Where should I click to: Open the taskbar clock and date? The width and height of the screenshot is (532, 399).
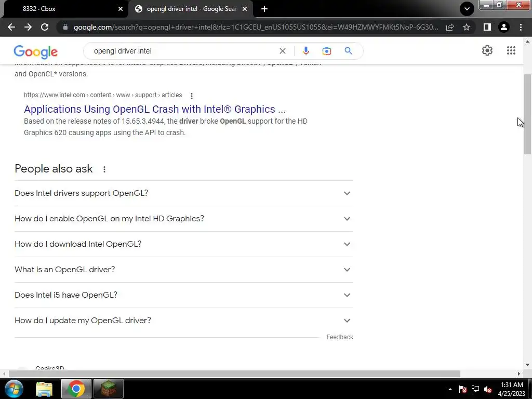point(512,389)
